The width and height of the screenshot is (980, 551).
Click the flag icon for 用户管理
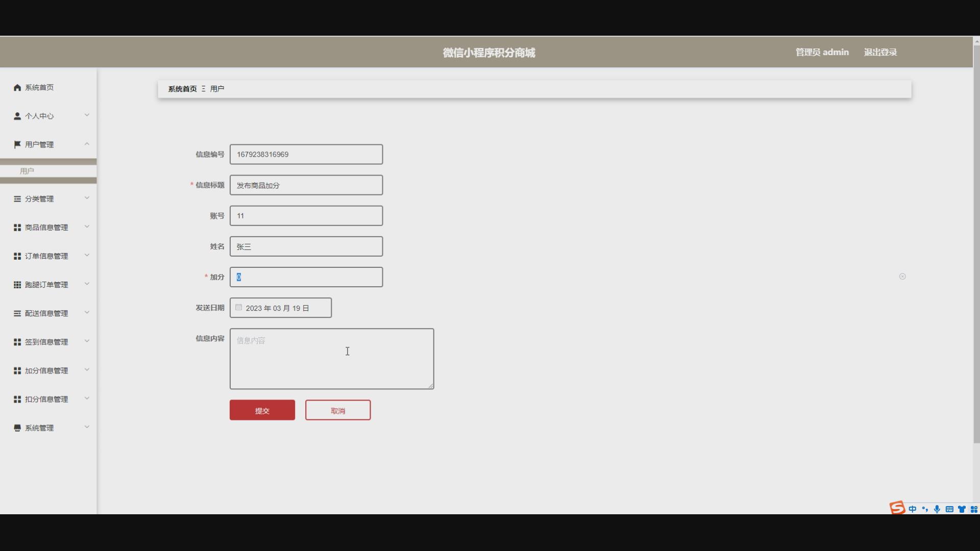pyautogui.click(x=17, y=145)
